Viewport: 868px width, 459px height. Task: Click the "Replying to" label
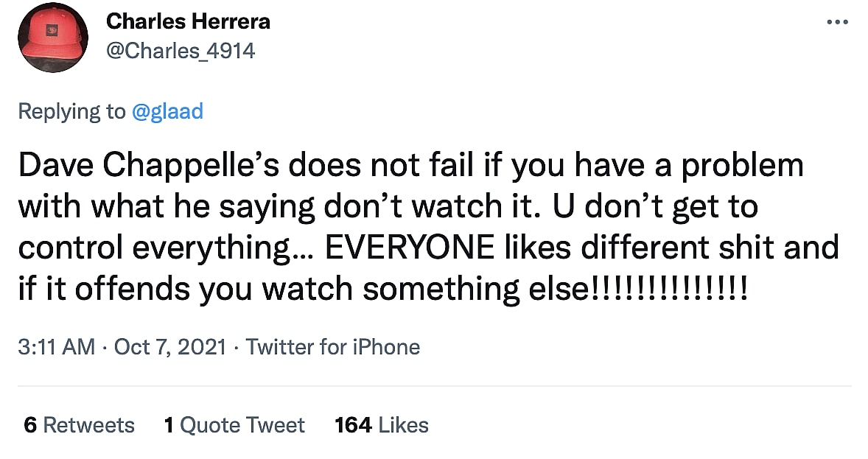point(71,111)
